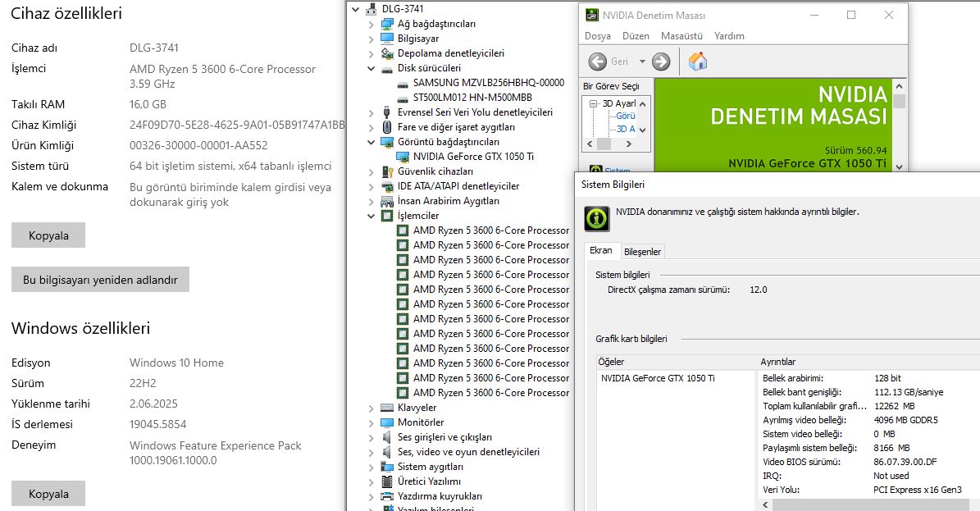
Task: Click the Depolama denetleyicileri icon
Action: click(388, 53)
